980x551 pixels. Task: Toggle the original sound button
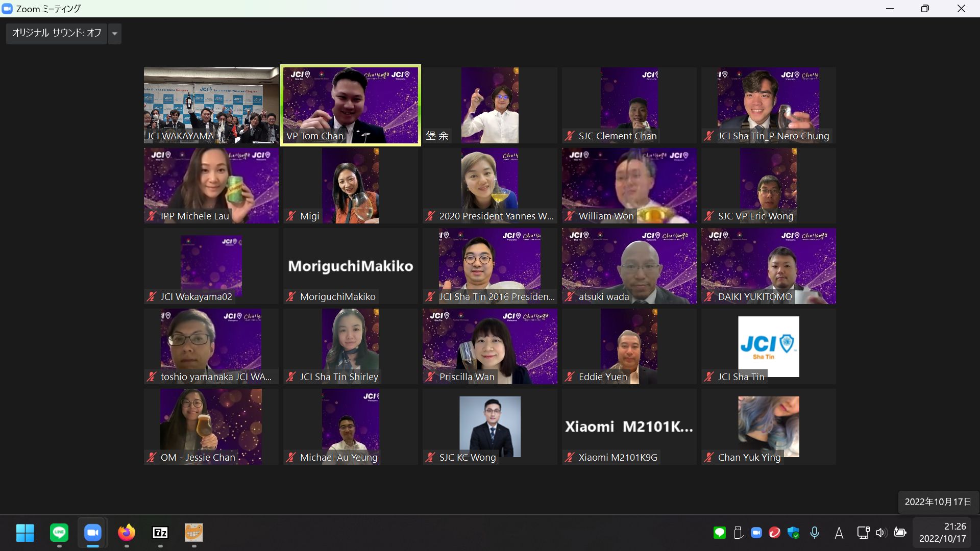(56, 33)
